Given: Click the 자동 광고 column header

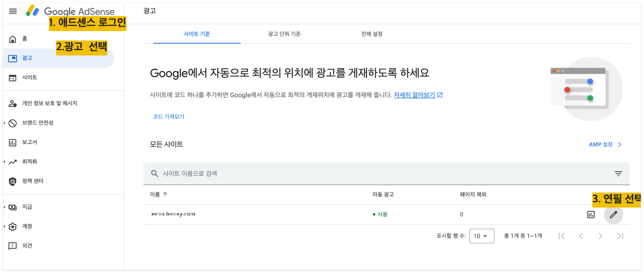Looking at the screenshot, I should (383, 194).
